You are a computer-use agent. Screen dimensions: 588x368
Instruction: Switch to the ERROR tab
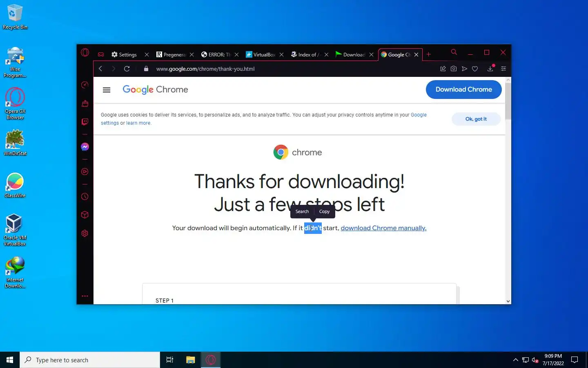[x=216, y=54]
